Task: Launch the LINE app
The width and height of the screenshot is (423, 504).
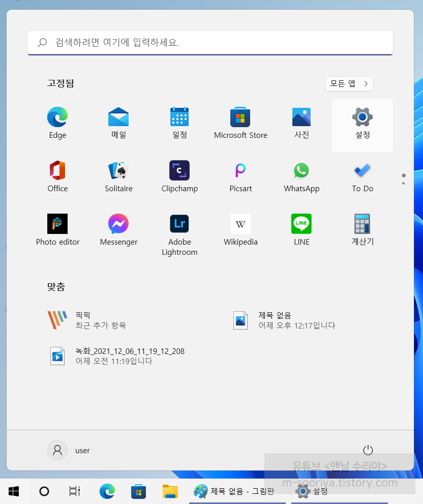Action: click(x=301, y=230)
